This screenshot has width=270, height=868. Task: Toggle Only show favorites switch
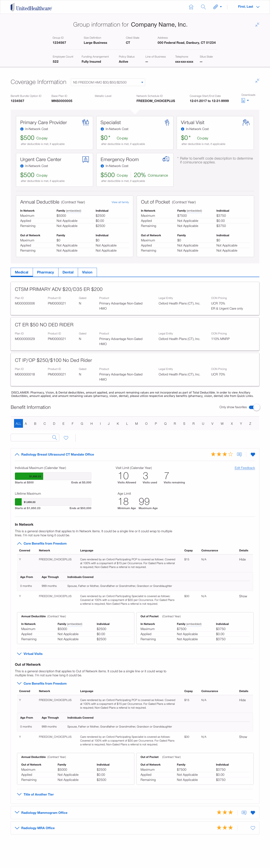point(254,407)
